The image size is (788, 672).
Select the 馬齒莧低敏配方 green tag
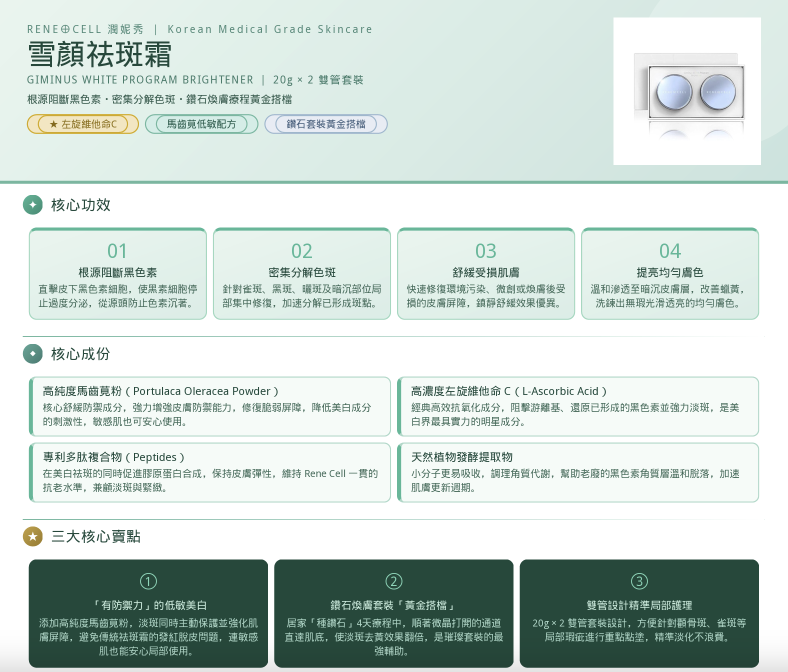pos(201,124)
